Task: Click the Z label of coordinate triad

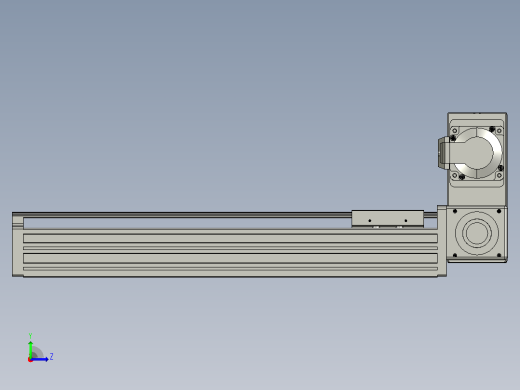Action: pos(51,356)
